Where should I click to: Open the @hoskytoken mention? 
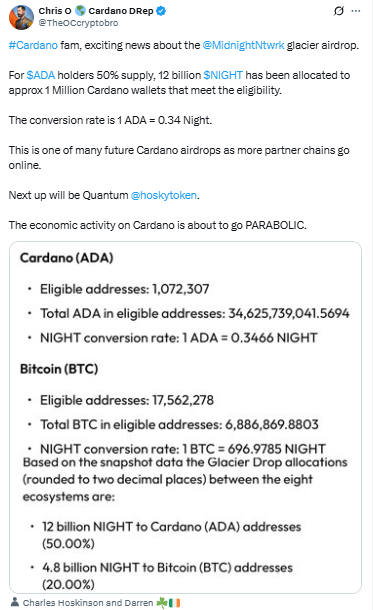[164, 195]
